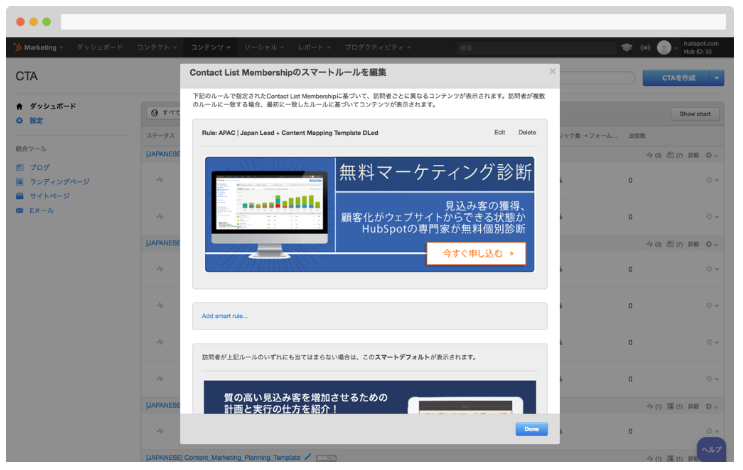The height and width of the screenshot is (470, 743).
Task: Click the Add smart rule link
Action: click(225, 316)
